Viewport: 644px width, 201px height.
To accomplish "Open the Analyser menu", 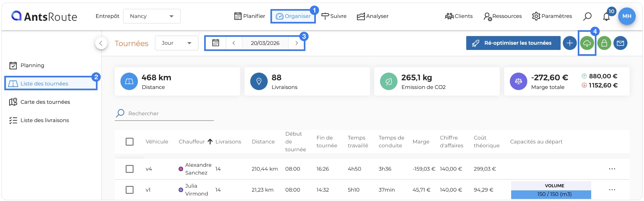I will [373, 16].
